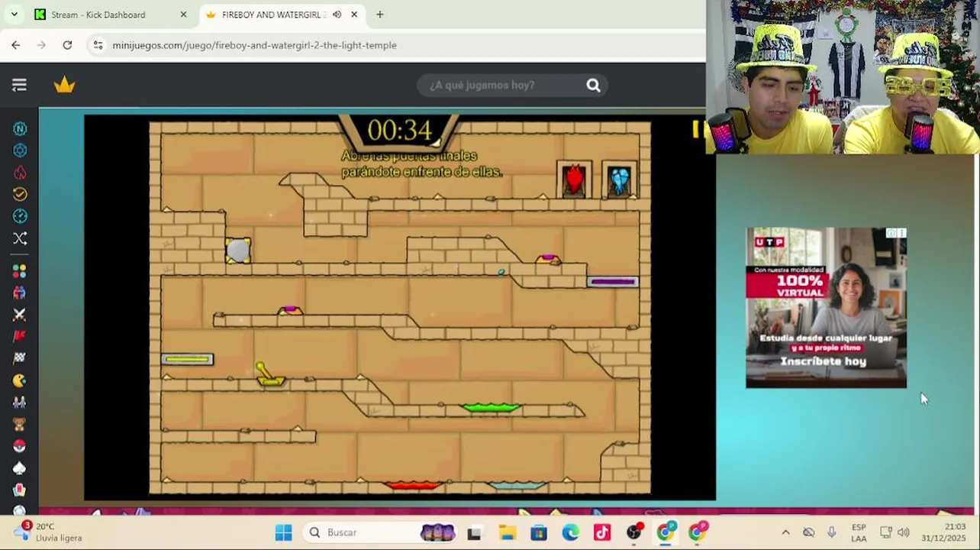Open the red flag category icon

20,336
